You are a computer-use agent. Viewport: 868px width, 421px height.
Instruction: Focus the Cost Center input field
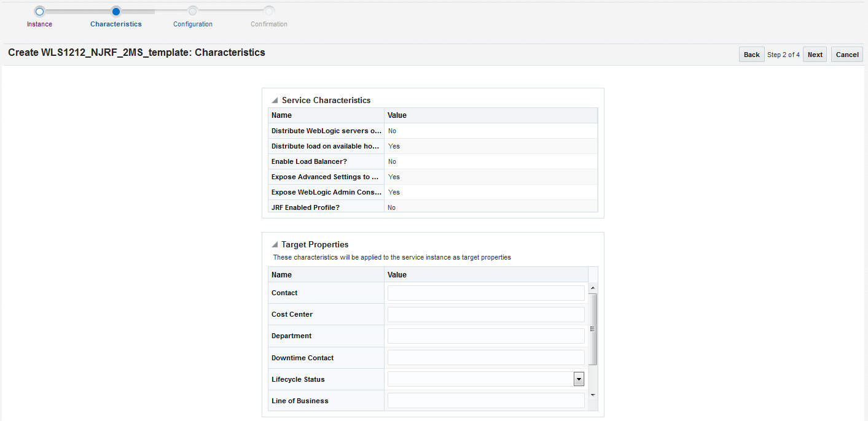[486, 314]
